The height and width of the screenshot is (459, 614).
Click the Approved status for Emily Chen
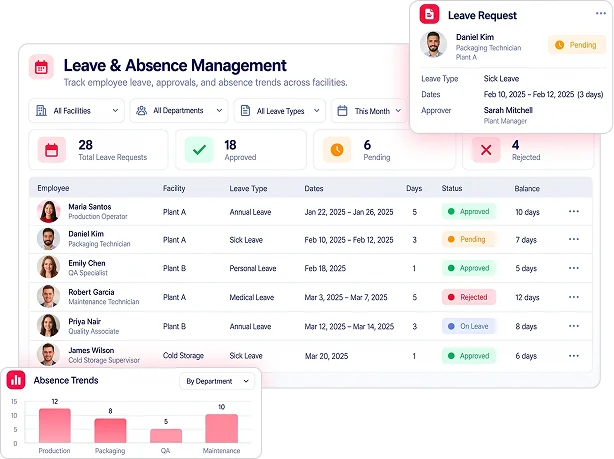coord(469,268)
